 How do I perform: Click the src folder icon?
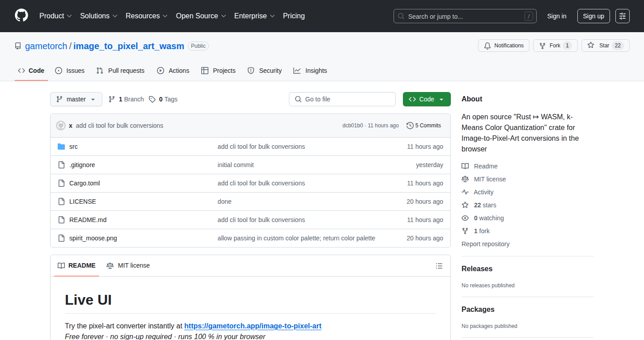tap(61, 147)
